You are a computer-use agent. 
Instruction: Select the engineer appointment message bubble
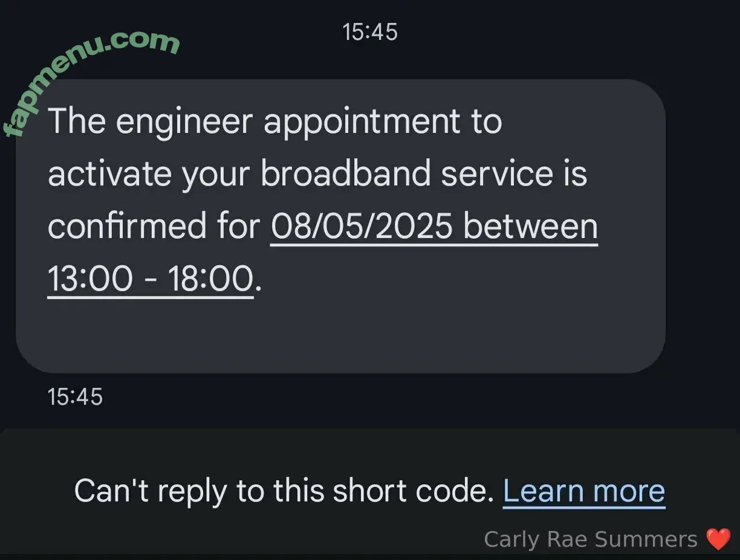(340, 226)
